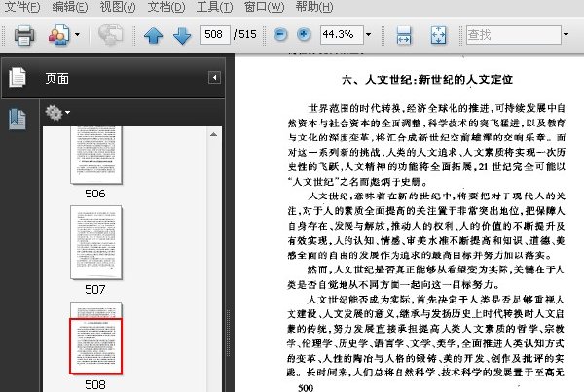Zoom in with the plus button
Screen dimensions: 584x392
pos(304,35)
